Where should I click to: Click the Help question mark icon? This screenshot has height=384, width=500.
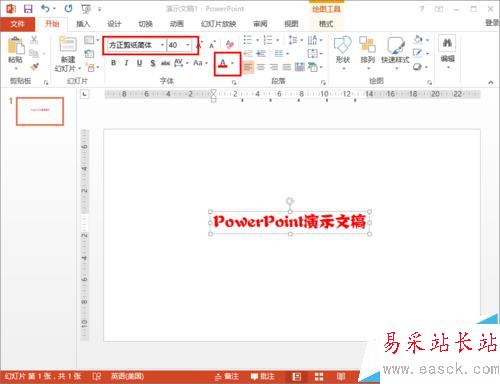pos(422,9)
